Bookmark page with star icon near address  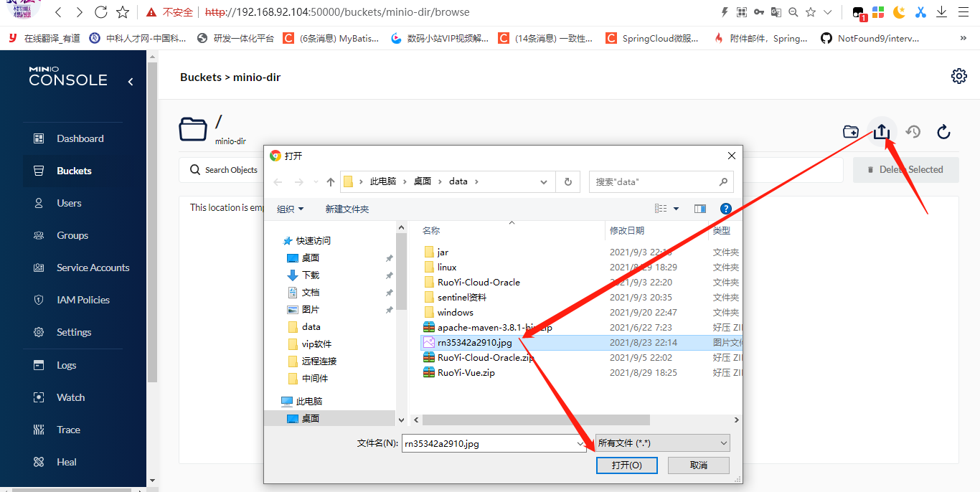pyautogui.click(x=123, y=12)
